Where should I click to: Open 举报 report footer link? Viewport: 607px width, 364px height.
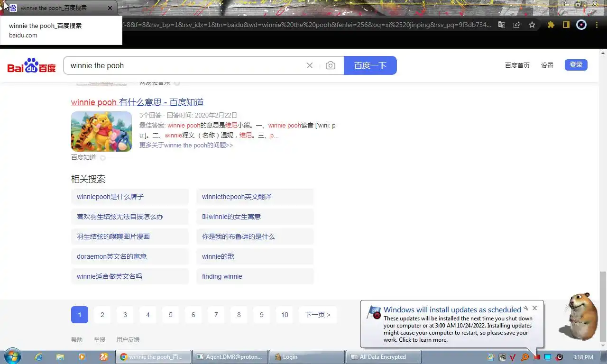(100, 340)
